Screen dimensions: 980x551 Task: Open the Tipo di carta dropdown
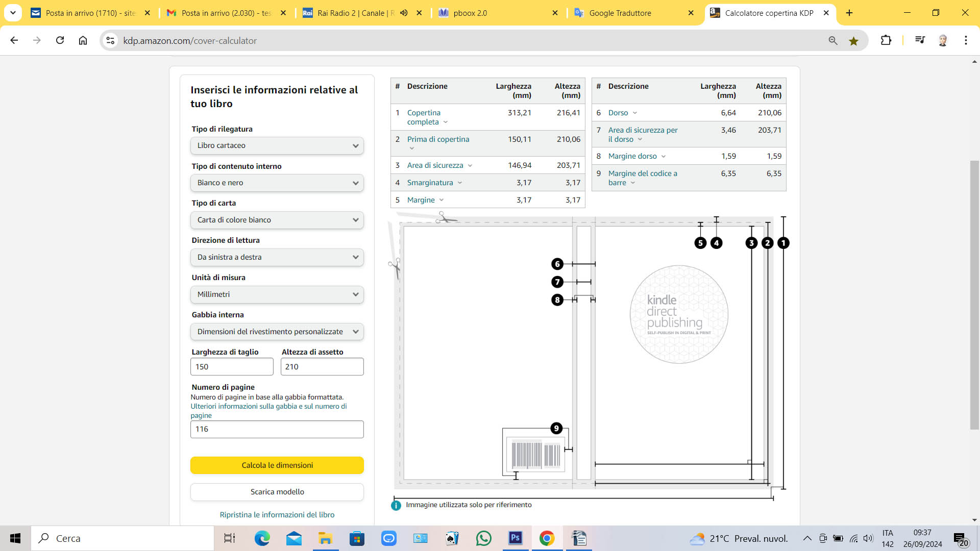click(x=277, y=220)
